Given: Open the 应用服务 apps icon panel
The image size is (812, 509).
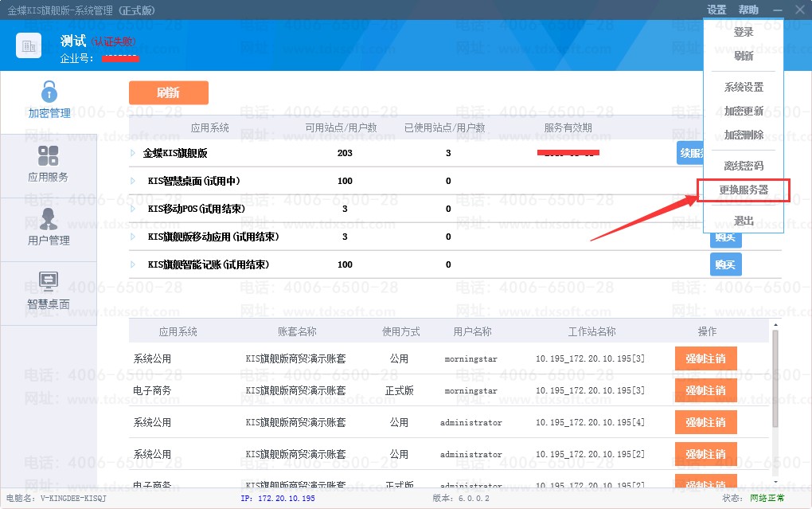Looking at the screenshot, I should pyautogui.click(x=49, y=165).
